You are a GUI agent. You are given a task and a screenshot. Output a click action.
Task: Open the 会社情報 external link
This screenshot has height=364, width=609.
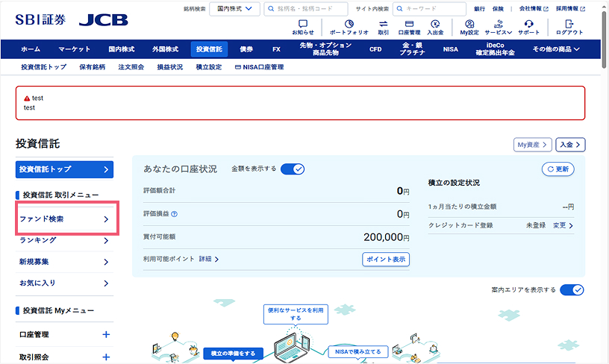coord(534,8)
